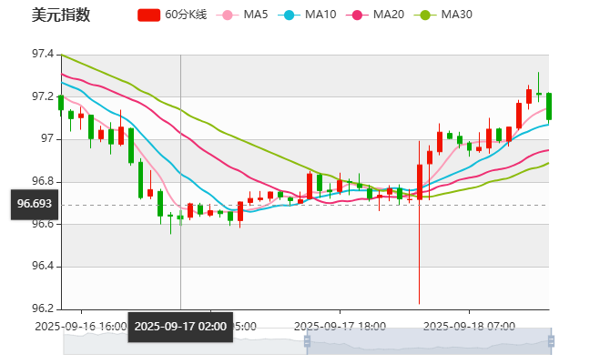Click the 96.693 y-axis pointer label
This screenshot has height=364, width=610.
click(34, 204)
